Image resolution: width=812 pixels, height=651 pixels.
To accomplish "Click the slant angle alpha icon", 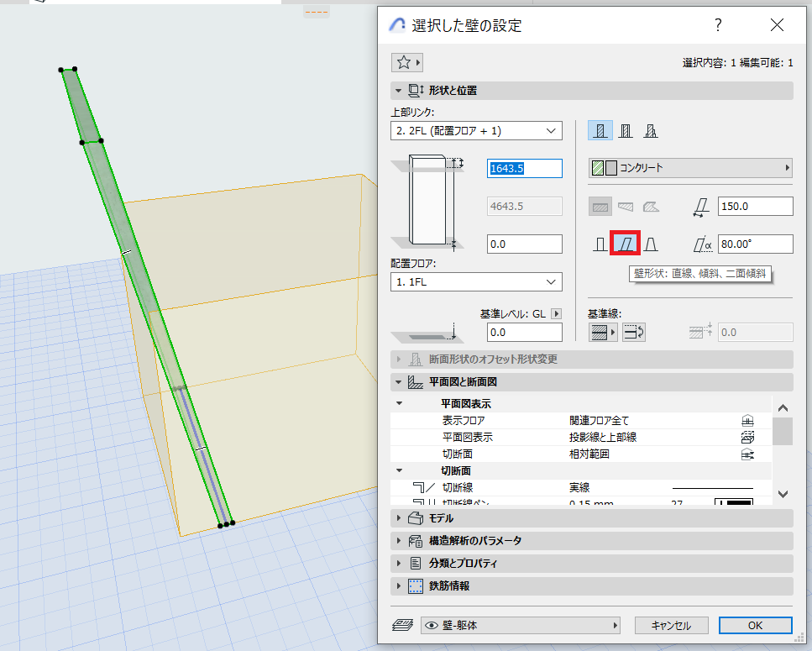I will (x=702, y=244).
